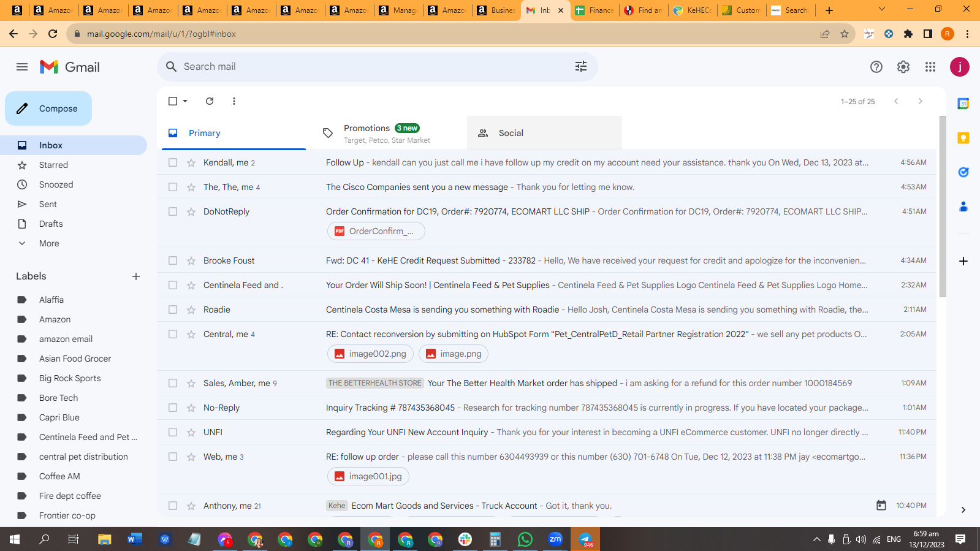Open Google Keep side panel icon
Image resolution: width=980 pixels, height=551 pixels.
[963, 138]
